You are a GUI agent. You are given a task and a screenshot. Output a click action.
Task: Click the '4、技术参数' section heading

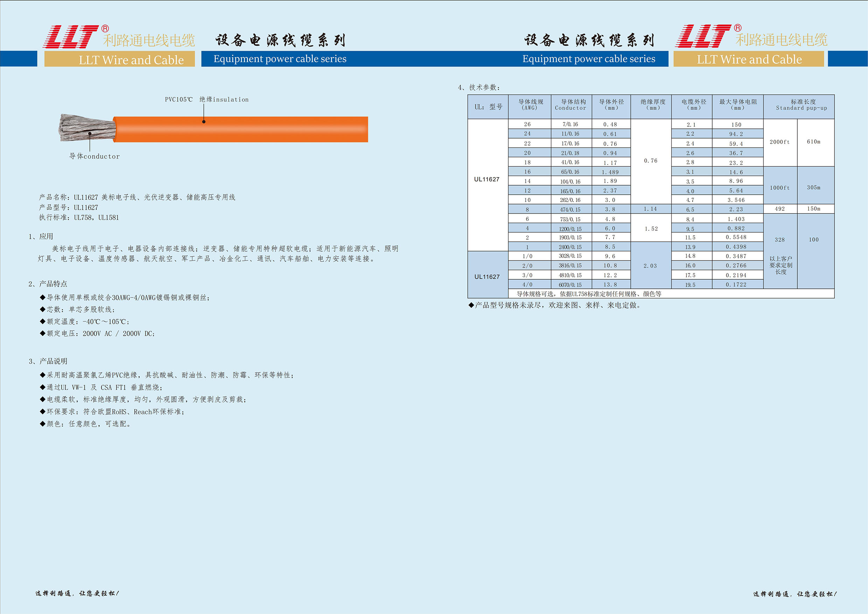tap(479, 87)
